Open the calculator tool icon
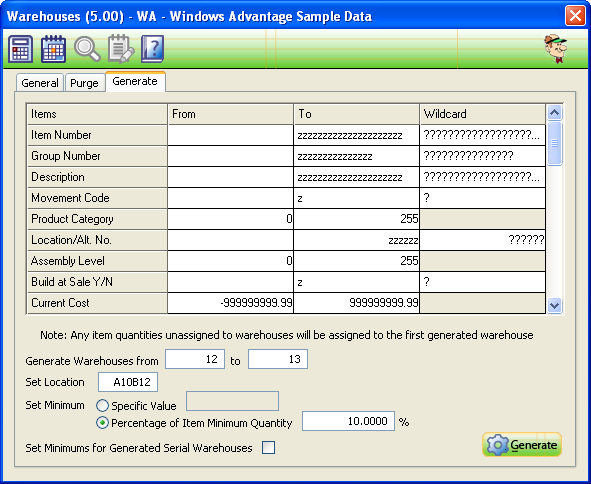Screen dimensions: 591x484 click(20, 49)
